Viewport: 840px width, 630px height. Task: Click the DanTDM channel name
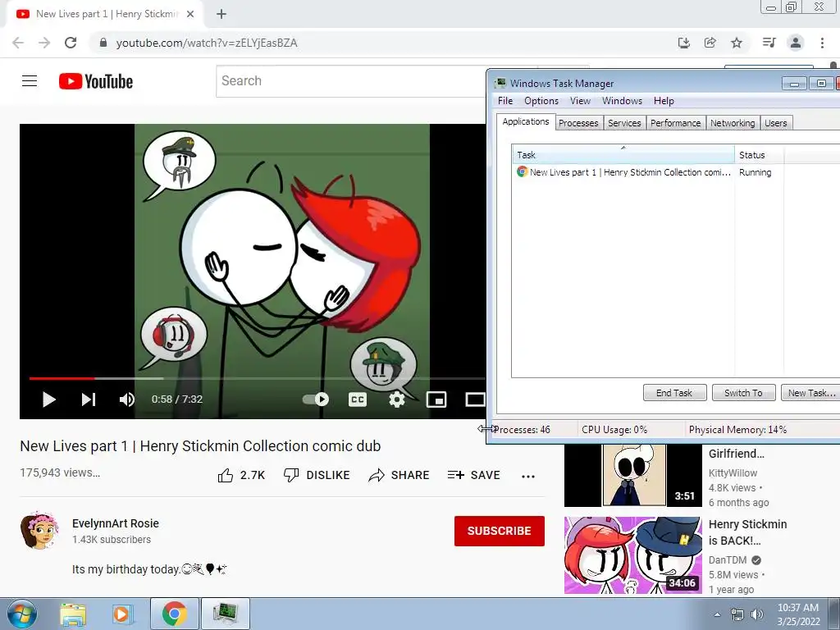728,559
